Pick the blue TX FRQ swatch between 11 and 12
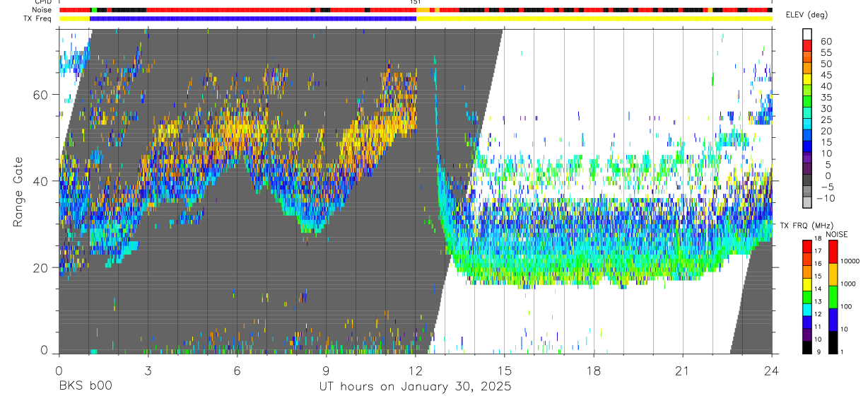868x401 pixels. click(807, 322)
